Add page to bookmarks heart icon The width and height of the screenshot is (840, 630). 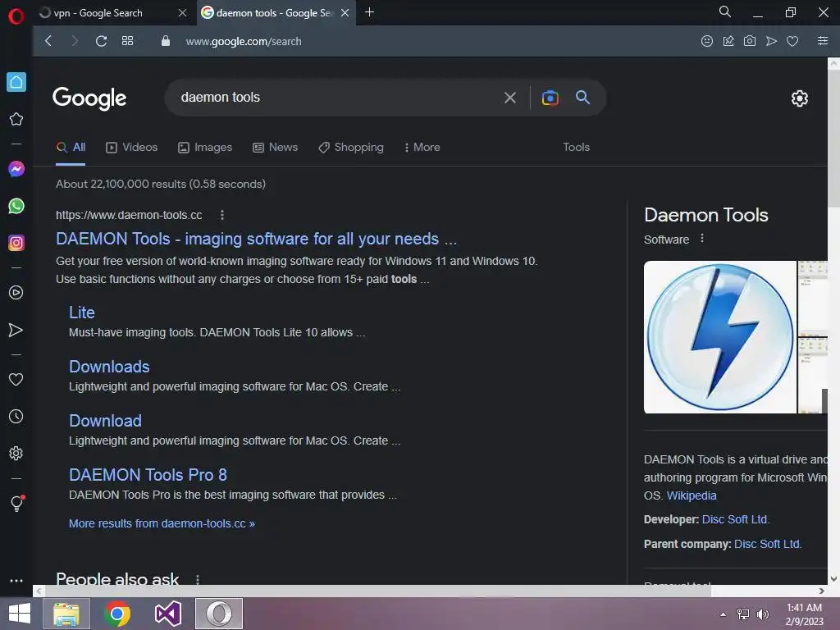792,41
